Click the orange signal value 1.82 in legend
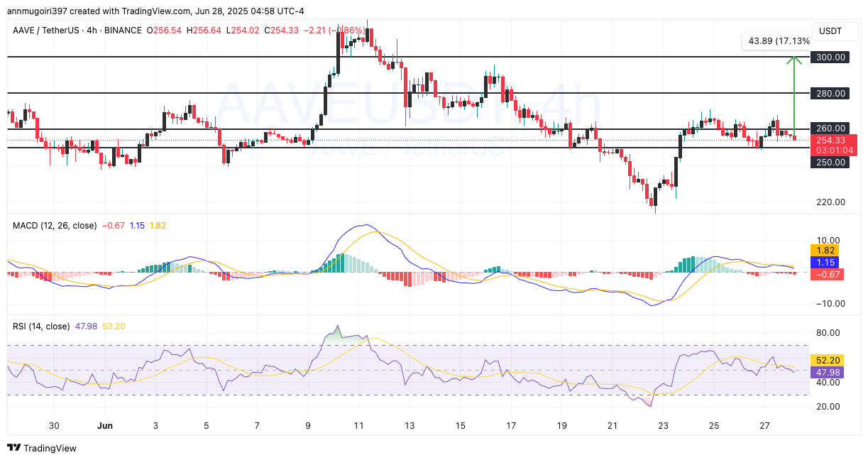The image size is (868, 460). (x=158, y=225)
